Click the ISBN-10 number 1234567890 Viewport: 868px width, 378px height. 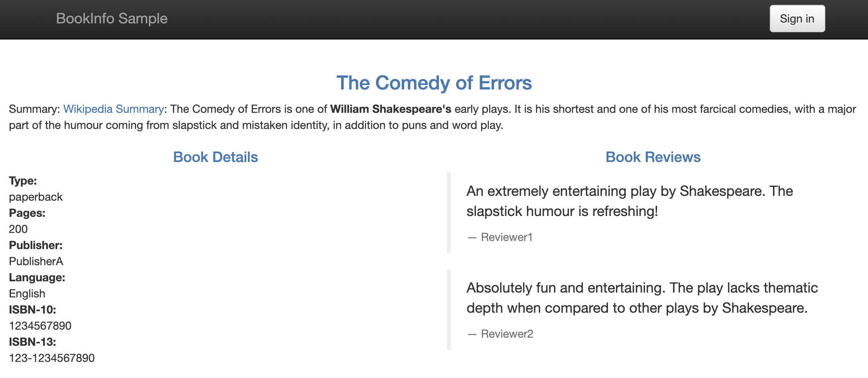point(40,326)
